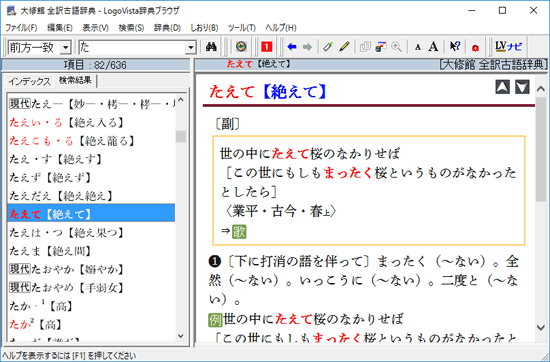Select the entry たえ―【妙―…】 in results
Image resolution: width=550 pixels, height=362 pixels.
pyautogui.click(x=91, y=104)
